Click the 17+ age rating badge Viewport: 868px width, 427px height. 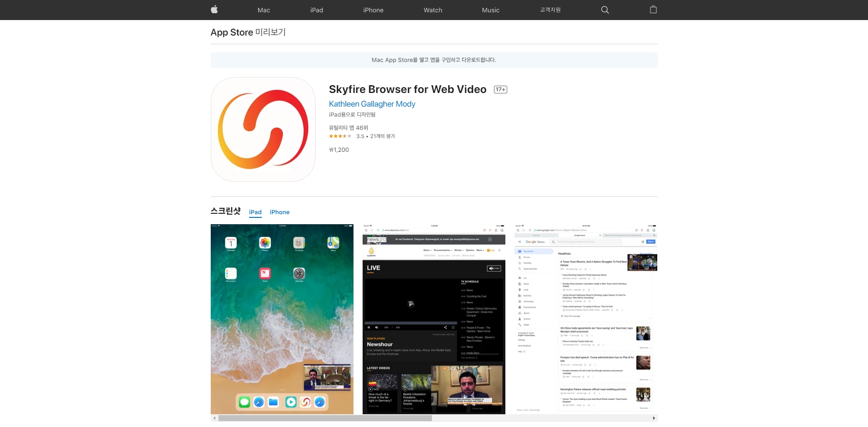click(x=500, y=89)
